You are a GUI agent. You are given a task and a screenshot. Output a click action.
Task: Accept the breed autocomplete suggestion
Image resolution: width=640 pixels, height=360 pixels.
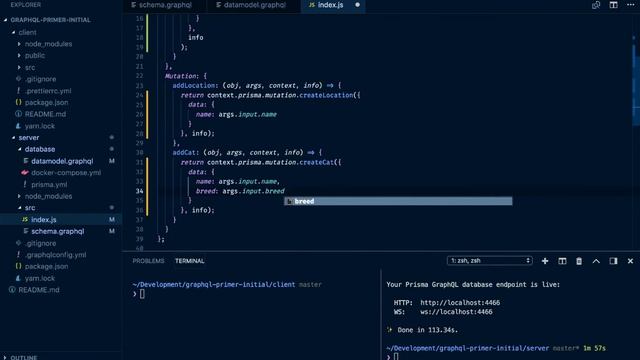tap(398, 201)
